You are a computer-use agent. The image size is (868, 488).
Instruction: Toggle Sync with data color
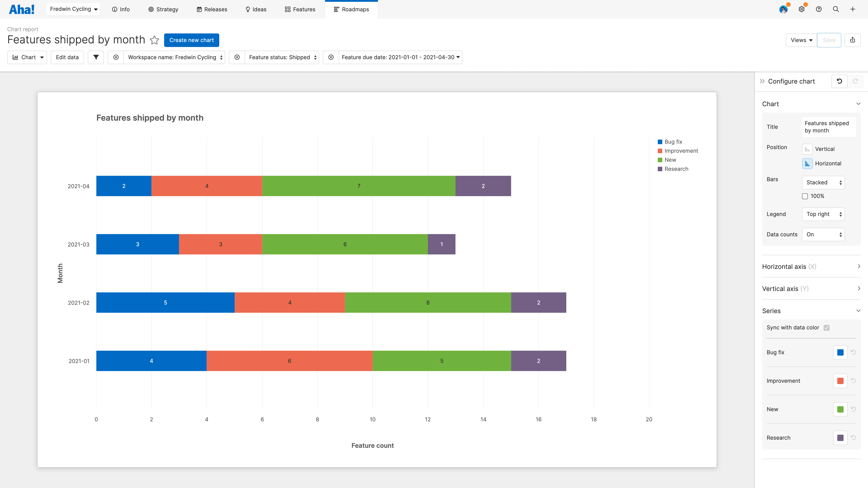click(x=827, y=327)
